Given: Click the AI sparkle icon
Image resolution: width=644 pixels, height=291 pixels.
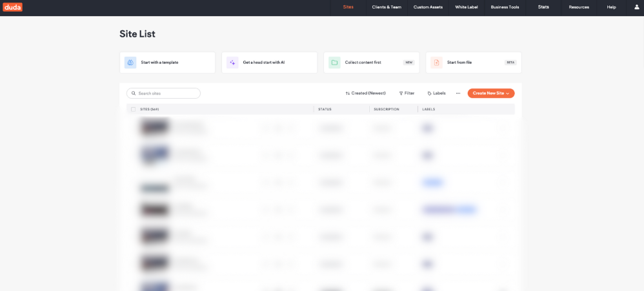Looking at the screenshot, I should pyautogui.click(x=232, y=63).
